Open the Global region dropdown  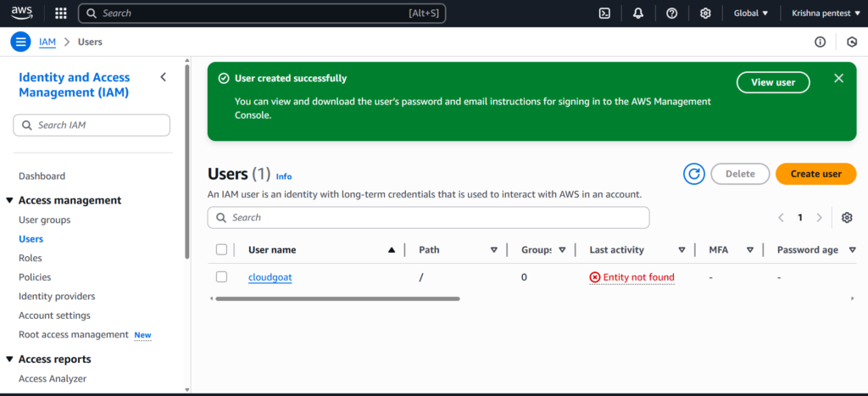[751, 14]
